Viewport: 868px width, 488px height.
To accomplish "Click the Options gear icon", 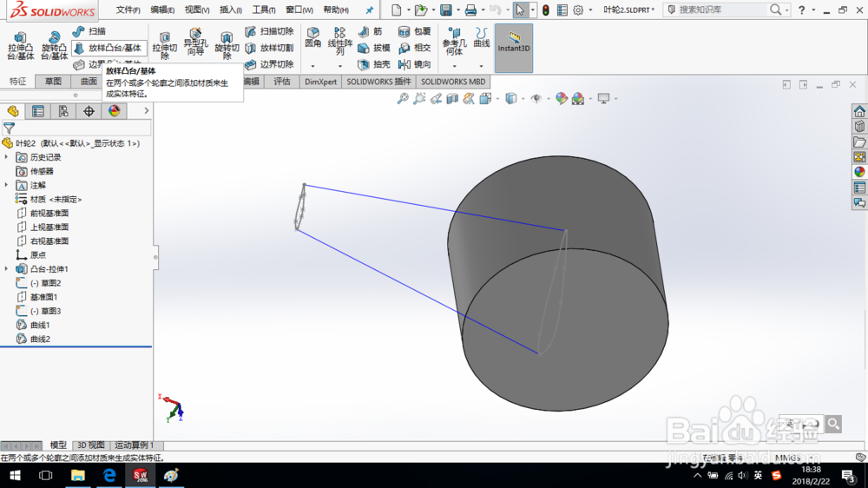I will click(578, 10).
